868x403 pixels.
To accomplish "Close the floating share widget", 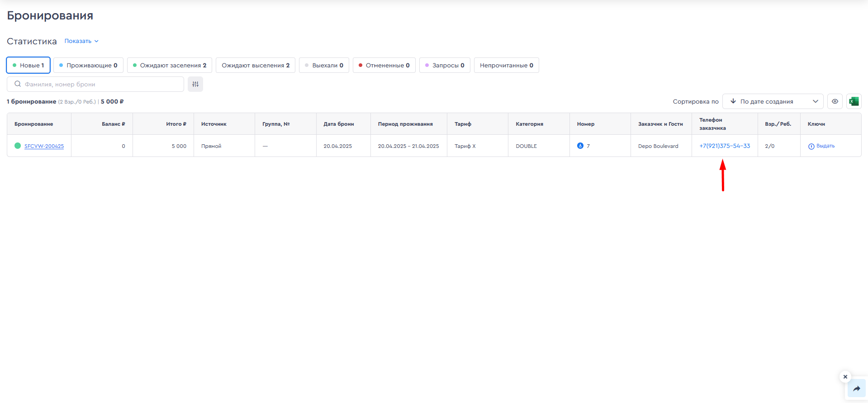I will coord(845,376).
